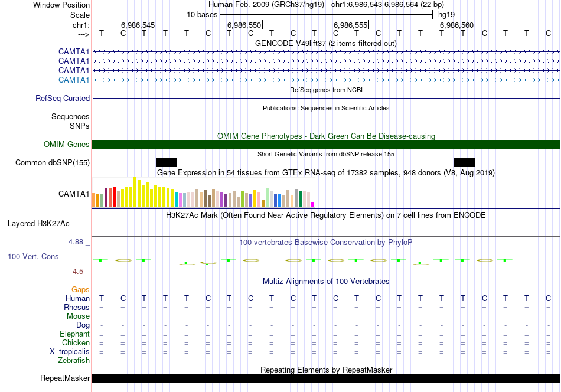Image resolution: width=561 pixels, height=392 pixels.
Task: Click the magenta bar in GTEx chart
Action: tap(313, 205)
